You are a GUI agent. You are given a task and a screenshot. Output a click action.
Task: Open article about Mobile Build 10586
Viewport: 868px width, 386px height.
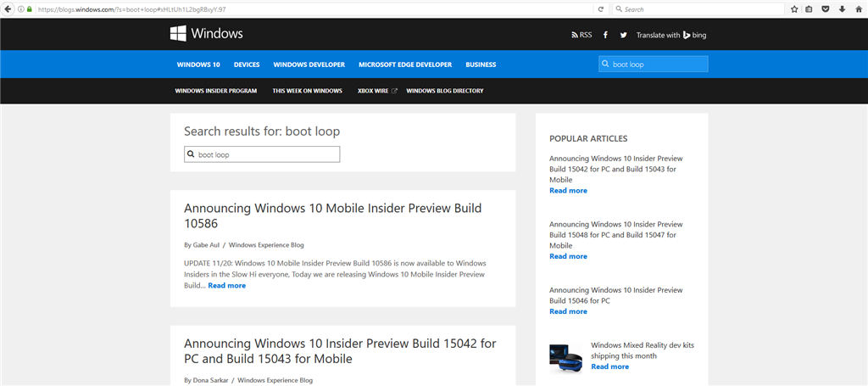(332, 216)
